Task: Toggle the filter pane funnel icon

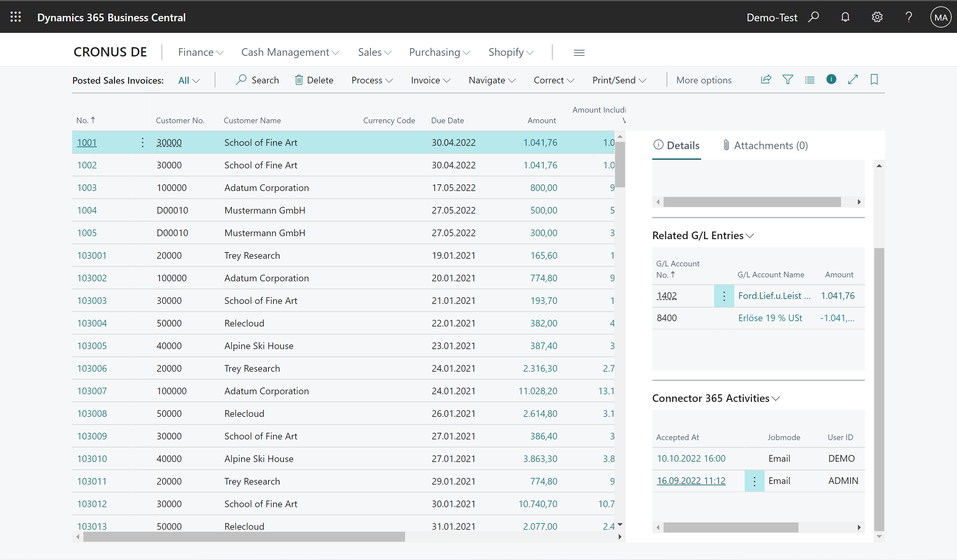Action: [x=788, y=79]
